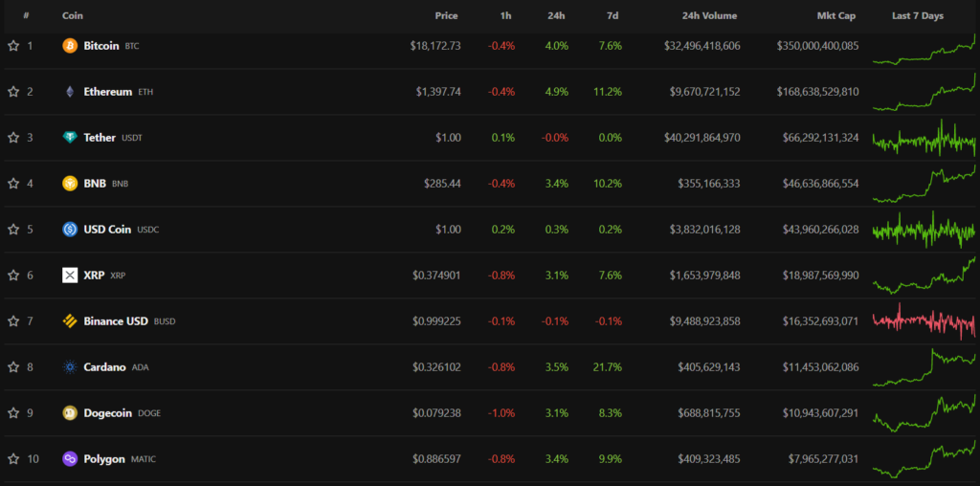Open the USD Coin page link

107,230
